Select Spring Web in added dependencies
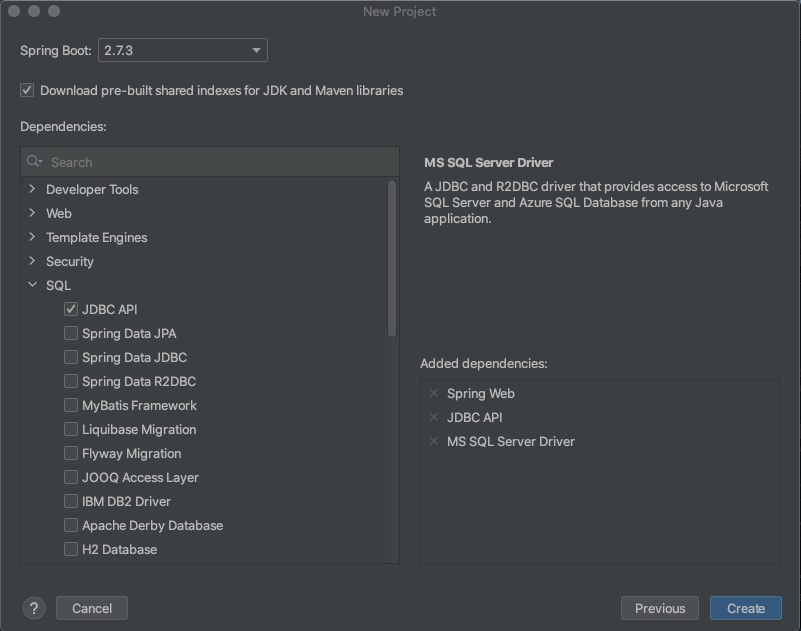This screenshot has height=631, width=801. coord(481,393)
